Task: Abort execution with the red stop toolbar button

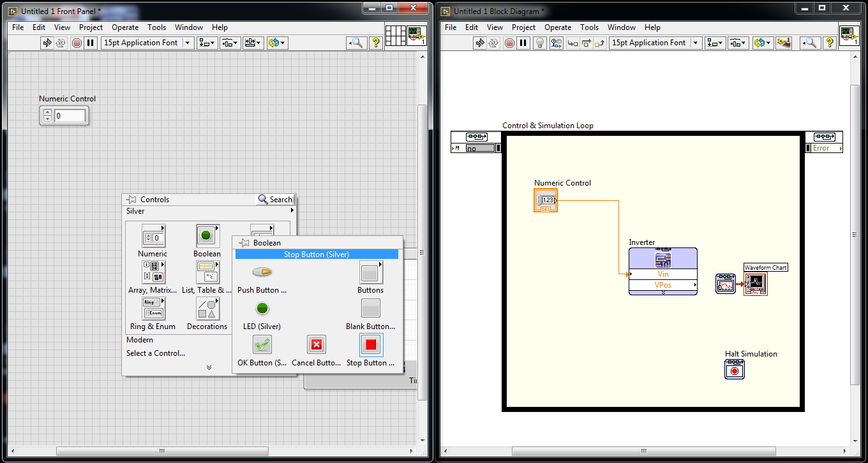Action: [509, 43]
